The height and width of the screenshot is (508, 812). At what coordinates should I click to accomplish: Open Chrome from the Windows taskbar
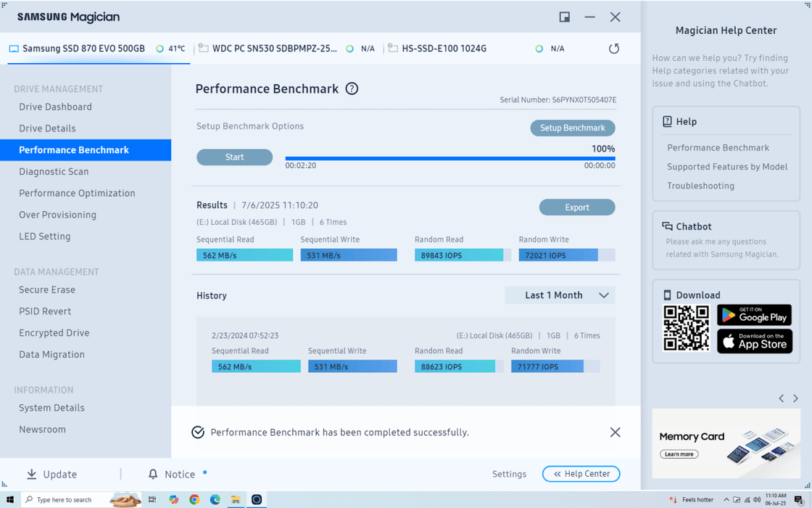tap(194, 499)
